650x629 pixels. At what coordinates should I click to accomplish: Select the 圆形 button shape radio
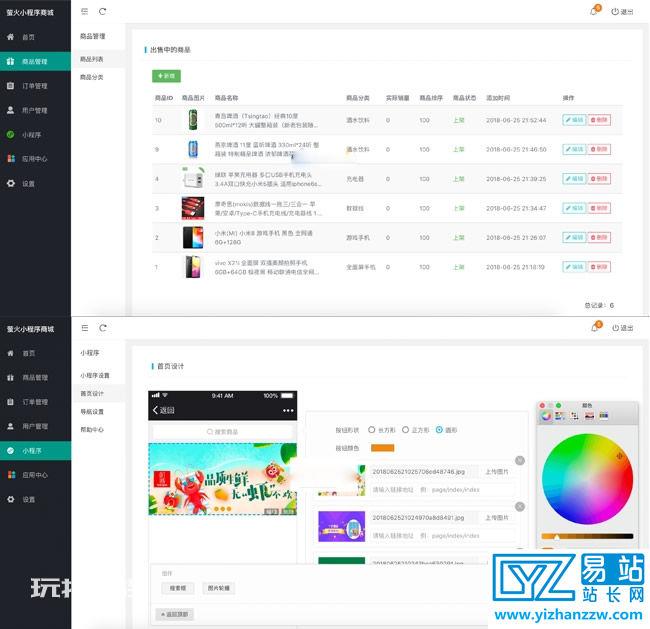(x=439, y=430)
